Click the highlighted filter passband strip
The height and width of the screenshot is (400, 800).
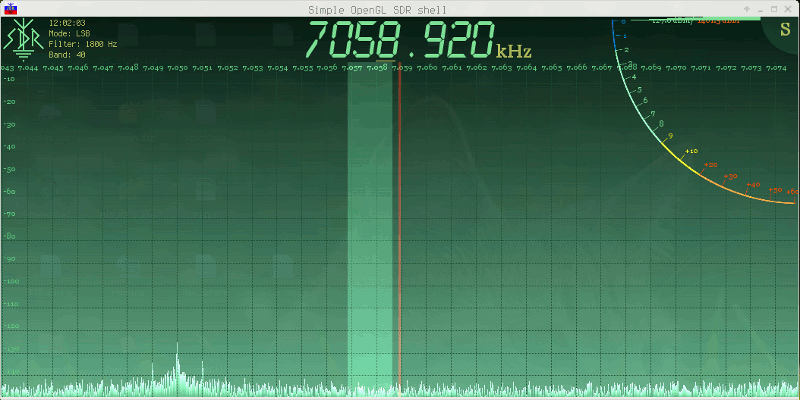tap(372, 230)
